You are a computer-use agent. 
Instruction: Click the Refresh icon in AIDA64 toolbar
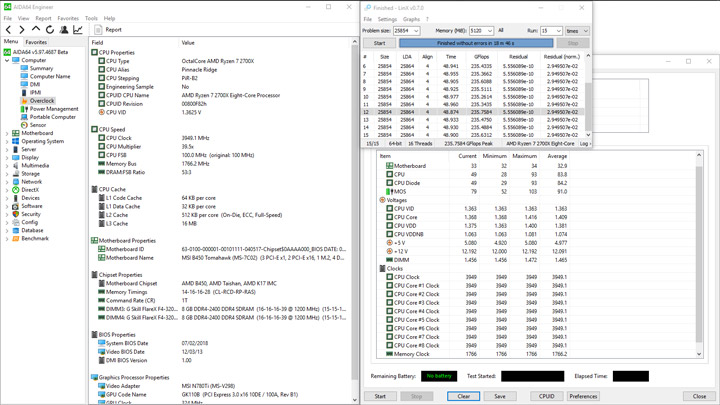[x=50, y=30]
